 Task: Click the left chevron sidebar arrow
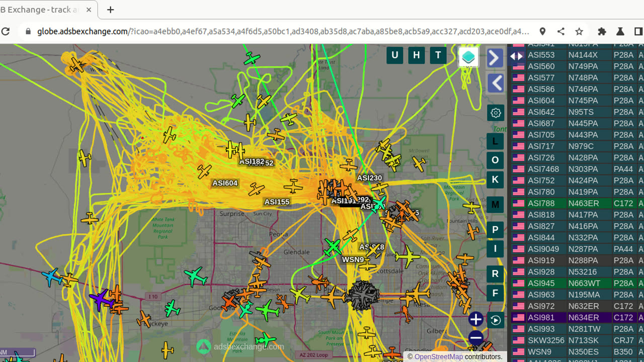click(x=496, y=83)
